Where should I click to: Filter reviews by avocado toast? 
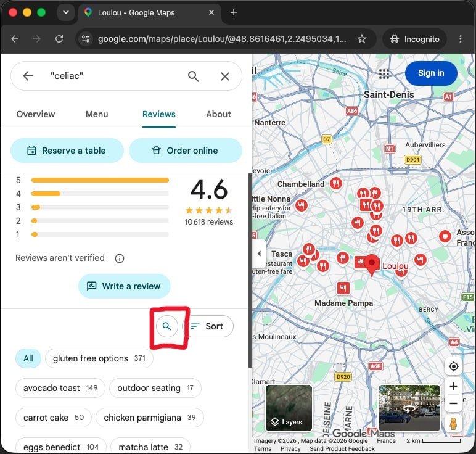(60, 388)
